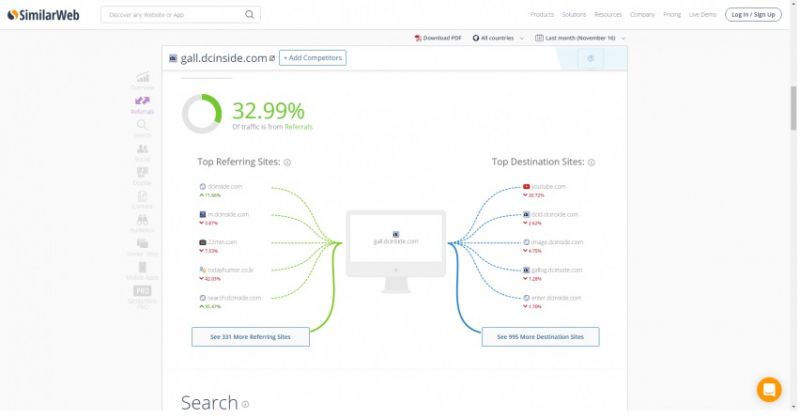Screen dimensions: 800x418
Task: Open the external link icon beside gall.dcinside.com
Action: point(272,58)
